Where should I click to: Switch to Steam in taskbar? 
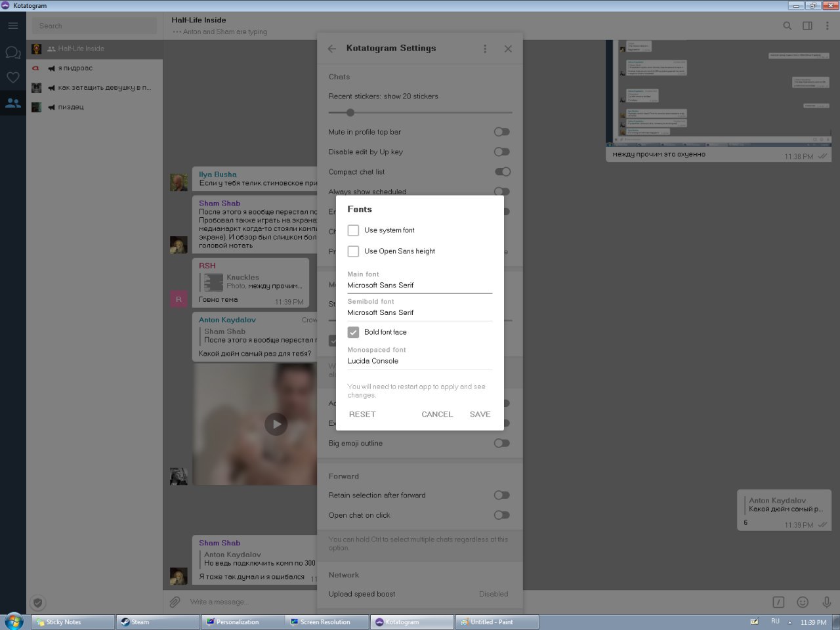[158, 622]
